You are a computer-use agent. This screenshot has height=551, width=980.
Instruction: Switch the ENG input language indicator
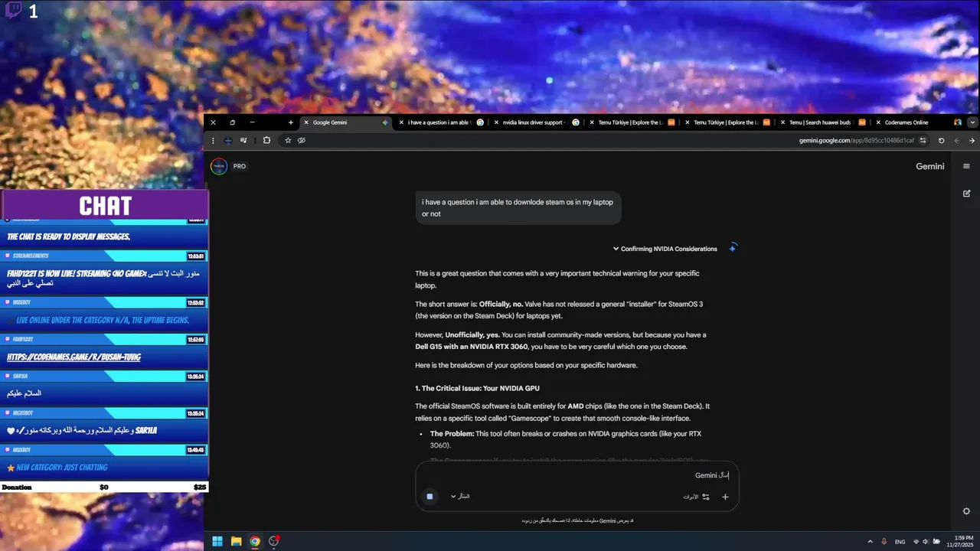tap(900, 542)
